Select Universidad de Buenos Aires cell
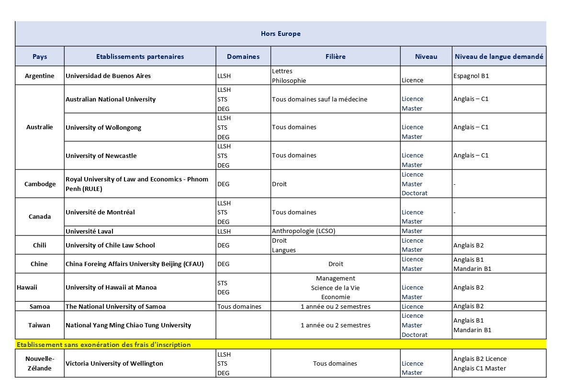The height and width of the screenshot is (392, 564). pos(108,76)
